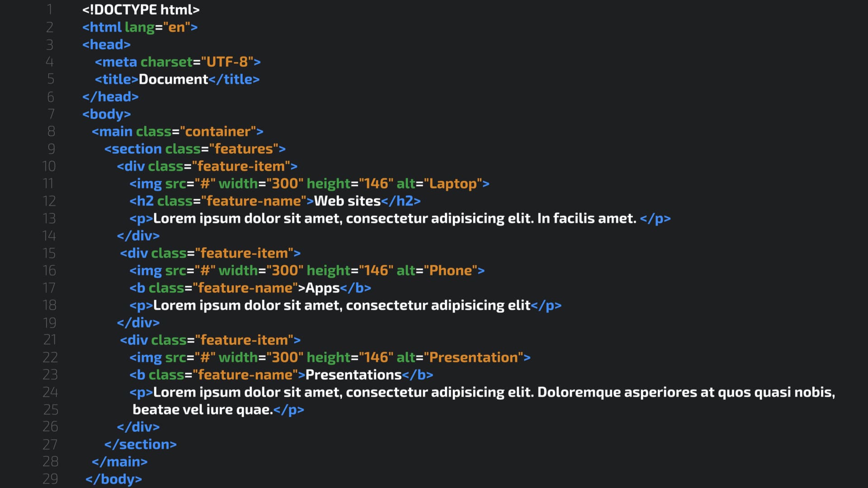868x488 pixels.
Task: Click the Presentations text in the b tag
Action: [x=354, y=375]
